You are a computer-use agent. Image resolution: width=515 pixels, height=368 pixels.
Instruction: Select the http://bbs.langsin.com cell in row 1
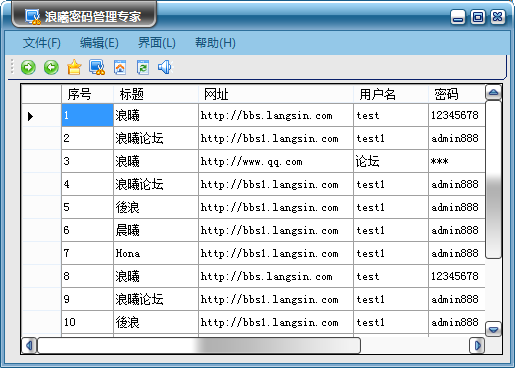click(276, 115)
